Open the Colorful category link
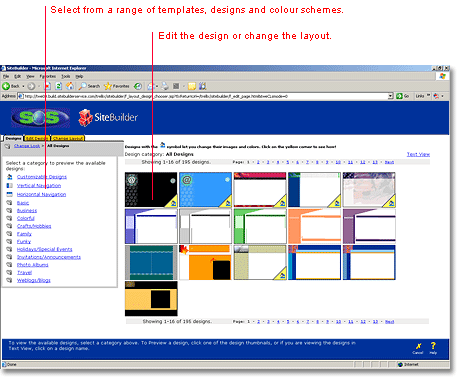459x380 pixels. pos(26,218)
